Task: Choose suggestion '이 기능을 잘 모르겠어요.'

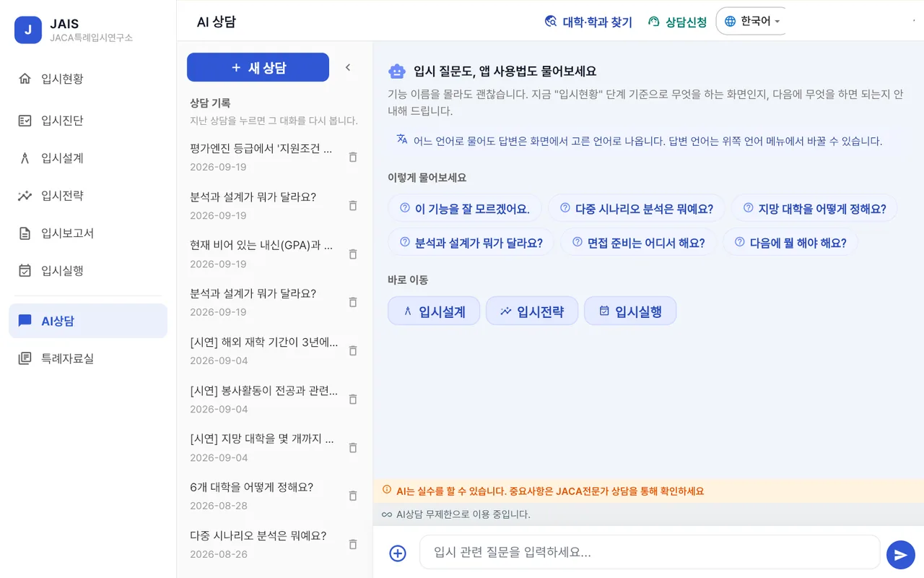Action: 465,209
